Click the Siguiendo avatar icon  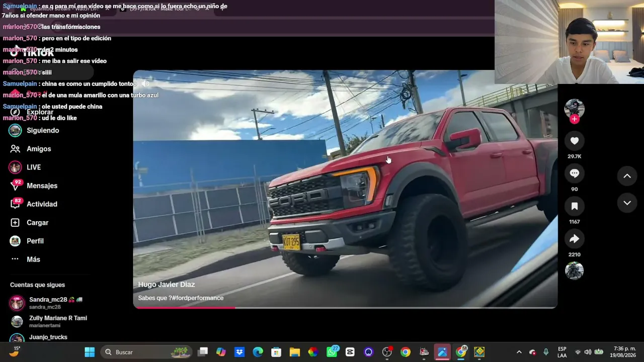coord(15,130)
